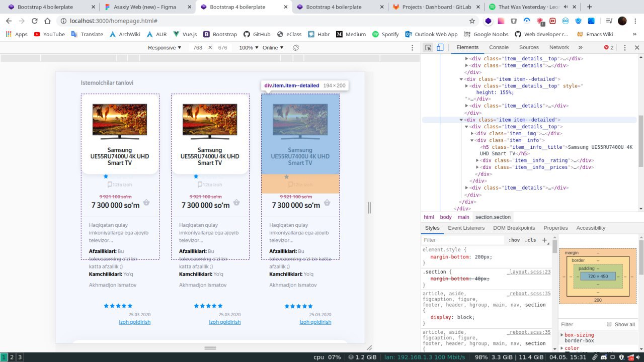Viewport: 644px width, 362px height.
Task: Check the Show all computed properties box
Action: (609, 324)
